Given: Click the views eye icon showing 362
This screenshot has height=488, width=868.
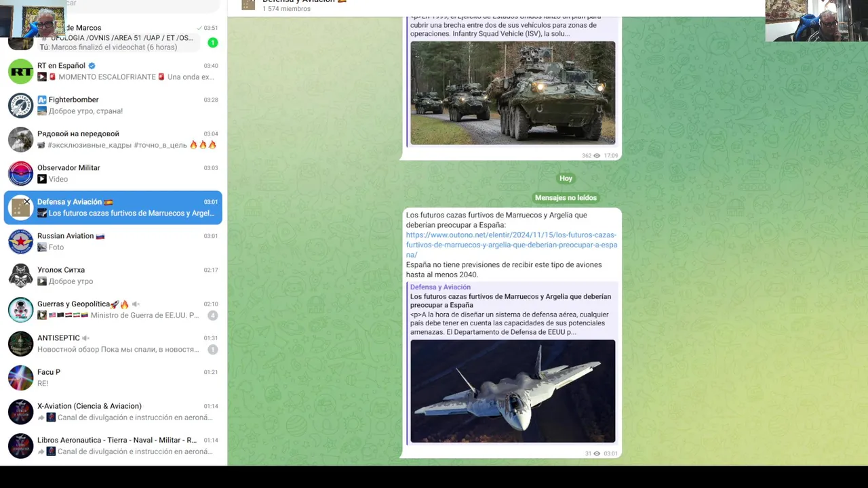Looking at the screenshot, I should coord(597,155).
